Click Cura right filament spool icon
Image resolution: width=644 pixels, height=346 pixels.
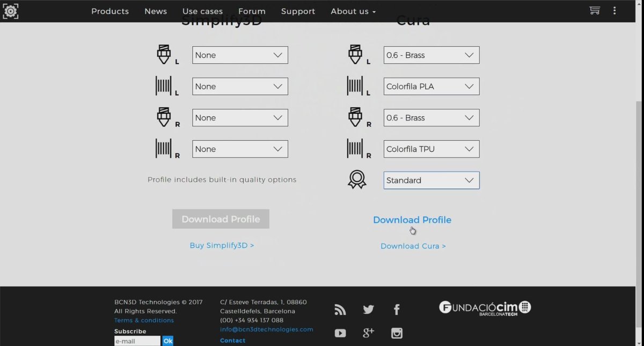tap(355, 149)
